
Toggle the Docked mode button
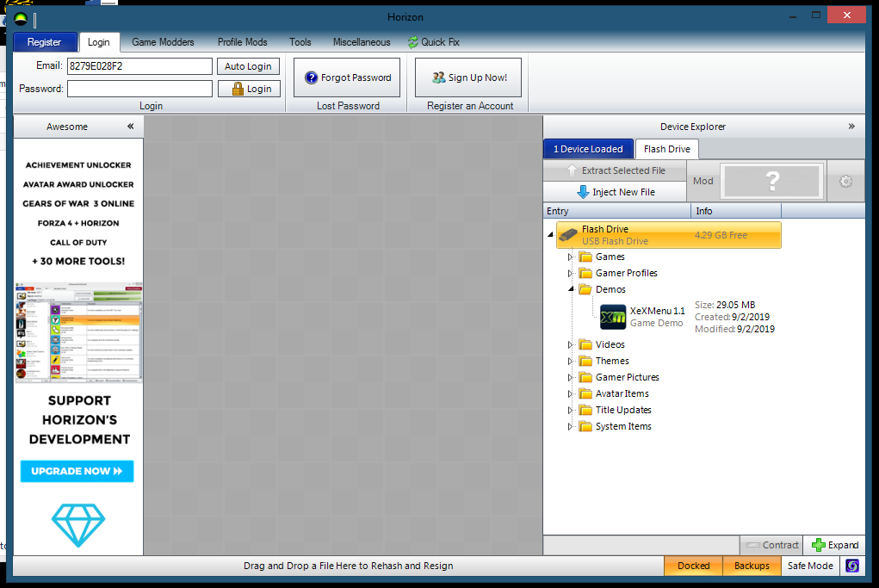click(x=693, y=566)
